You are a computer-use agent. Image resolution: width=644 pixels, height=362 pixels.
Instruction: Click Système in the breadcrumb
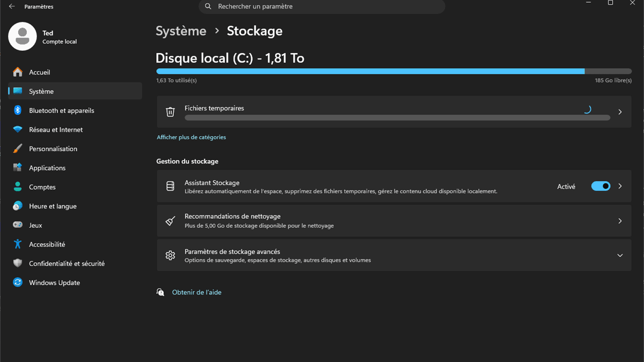[x=181, y=31]
